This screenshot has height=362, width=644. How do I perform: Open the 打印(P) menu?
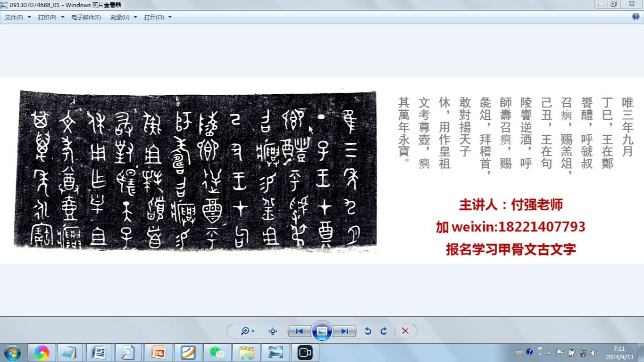click(47, 17)
